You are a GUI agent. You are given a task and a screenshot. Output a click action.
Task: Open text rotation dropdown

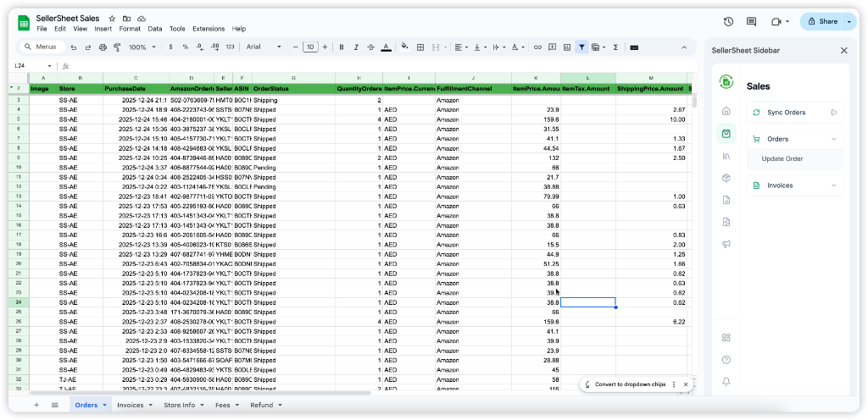[518, 47]
